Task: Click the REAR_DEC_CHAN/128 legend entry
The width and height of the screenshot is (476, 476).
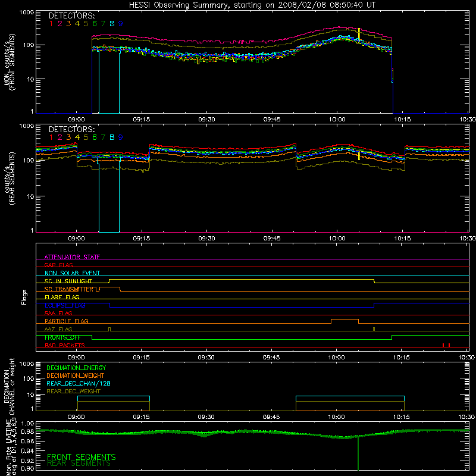Action: (79, 384)
